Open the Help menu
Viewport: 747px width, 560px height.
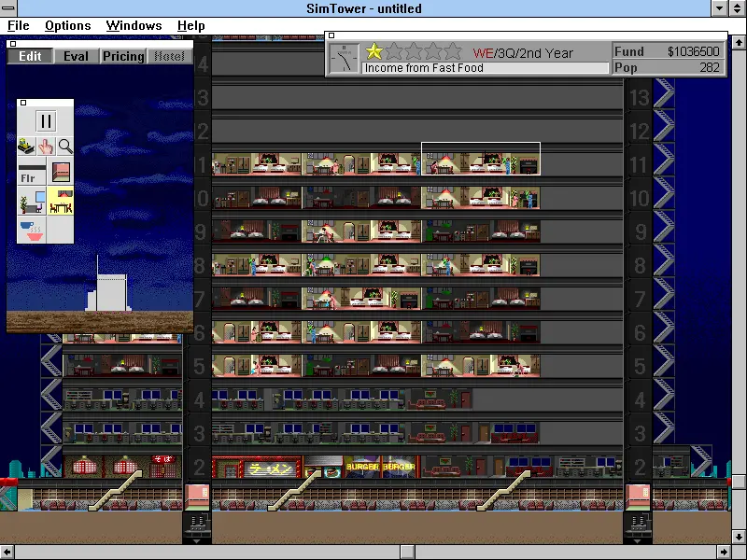click(190, 25)
